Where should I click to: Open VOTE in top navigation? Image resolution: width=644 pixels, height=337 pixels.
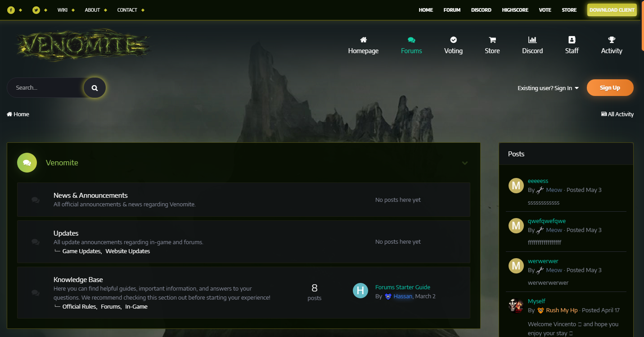[x=545, y=10]
